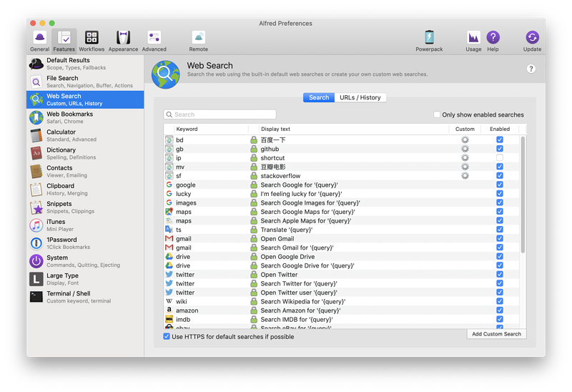
Task: Select Terminal / Shell in sidebar
Action: point(85,297)
